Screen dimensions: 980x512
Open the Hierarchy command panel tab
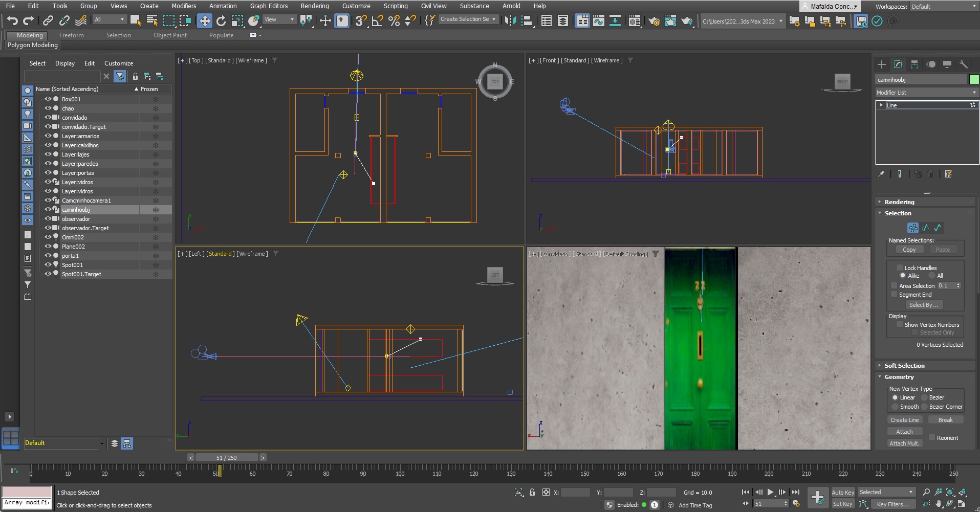[x=914, y=64]
